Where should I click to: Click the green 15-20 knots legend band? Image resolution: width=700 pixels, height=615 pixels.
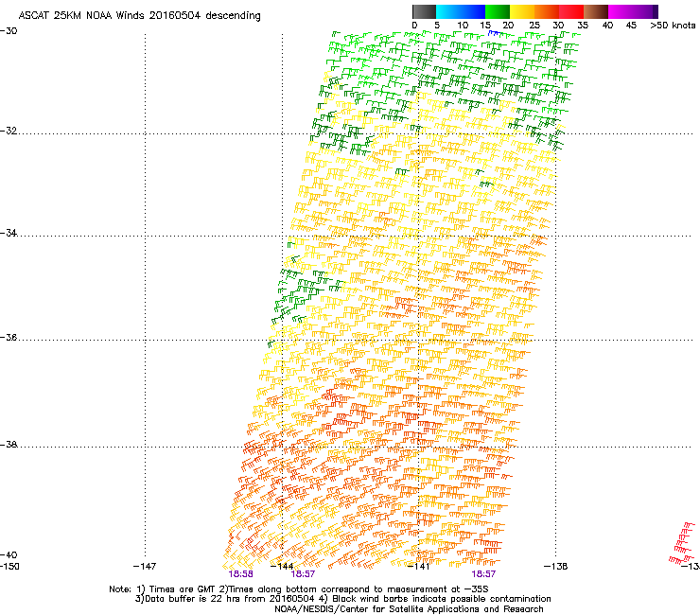[498, 11]
